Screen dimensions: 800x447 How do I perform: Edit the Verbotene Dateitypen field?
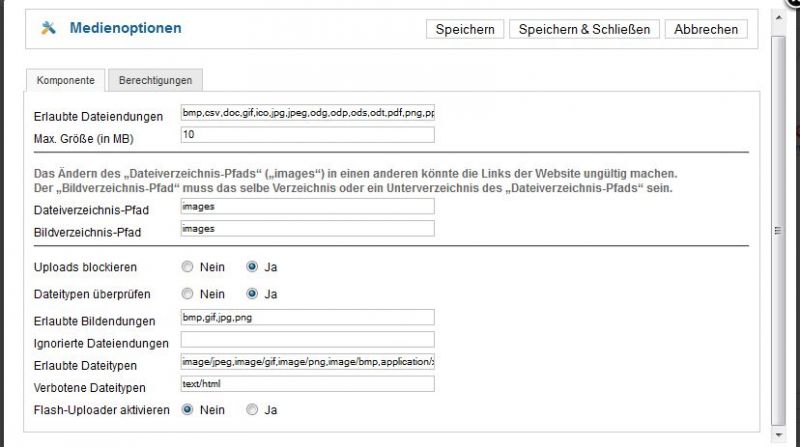[x=307, y=384]
